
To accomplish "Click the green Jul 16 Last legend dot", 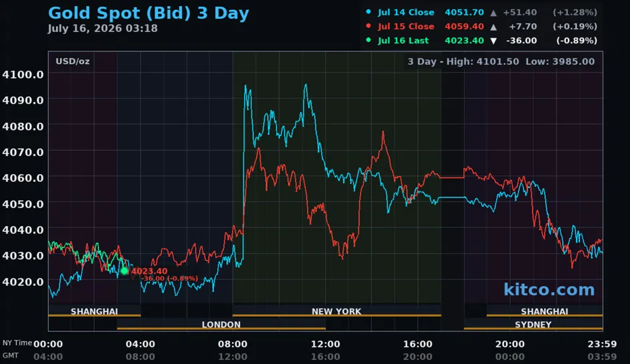I will tap(369, 40).
